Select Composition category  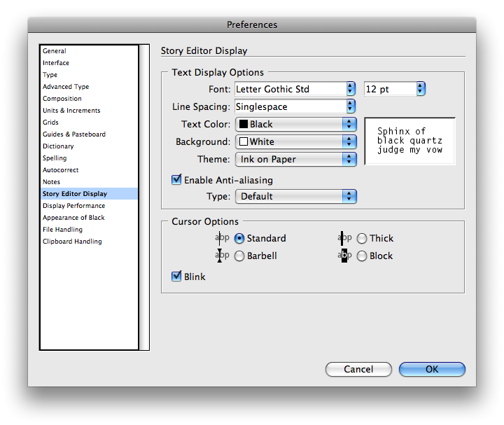click(89, 99)
